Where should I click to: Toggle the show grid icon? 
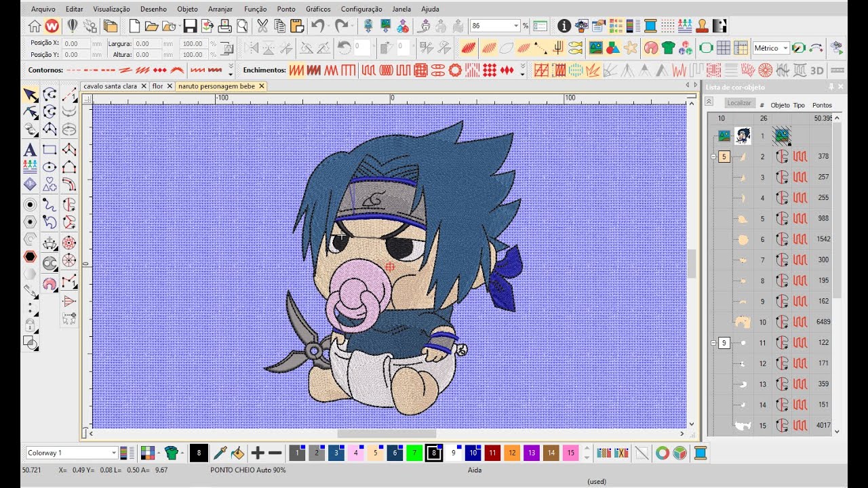point(724,48)
